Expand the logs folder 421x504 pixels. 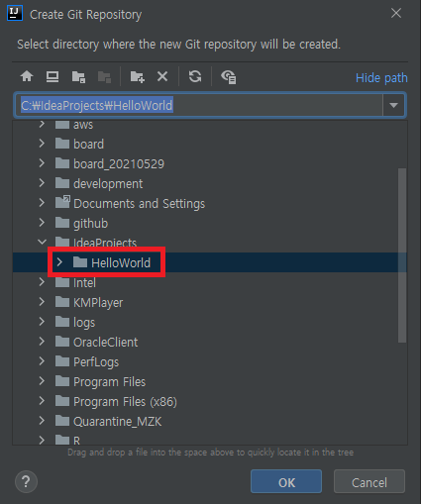click(42, 322)
